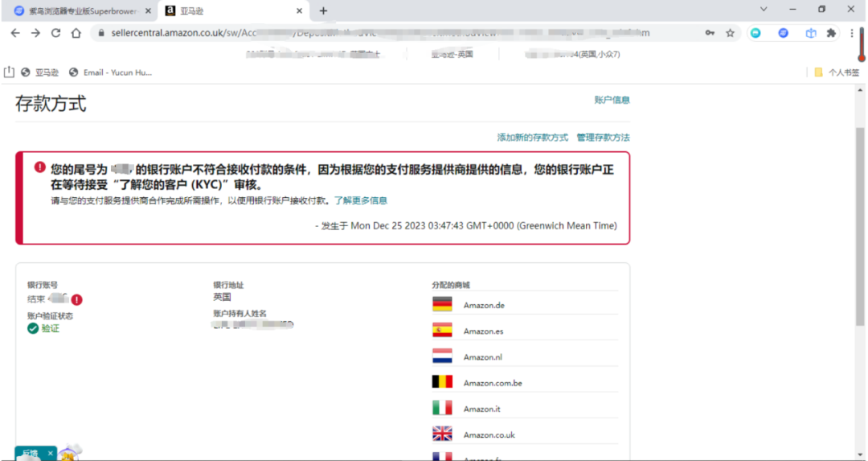Screen dimensions: 868x461
Task: Expand the tab search chevron
Action: tap(764, 9)
